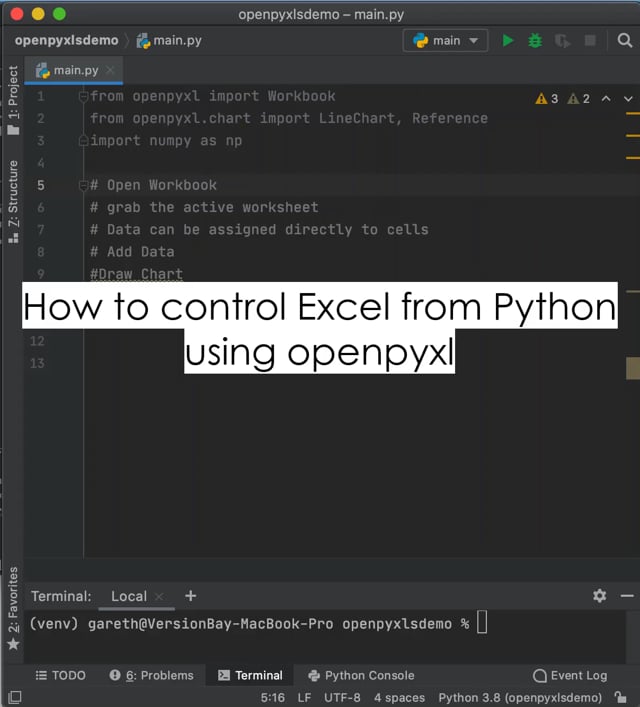The width and height of the screenshot is (640, 707).
Task: Open the main run configuration dropdown
Action: pos(445,41)
